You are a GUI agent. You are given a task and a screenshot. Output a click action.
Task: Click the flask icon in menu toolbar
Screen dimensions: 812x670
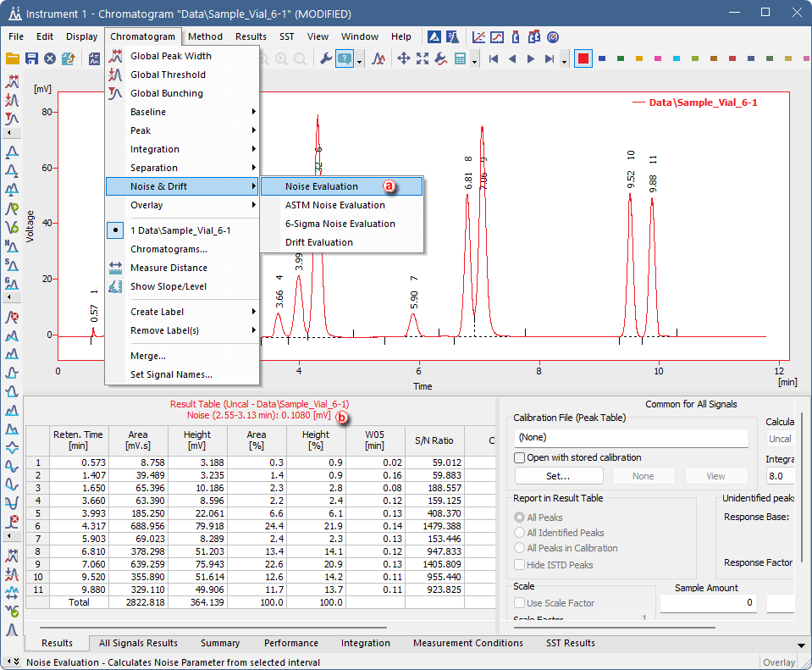[x=453, y=36]
